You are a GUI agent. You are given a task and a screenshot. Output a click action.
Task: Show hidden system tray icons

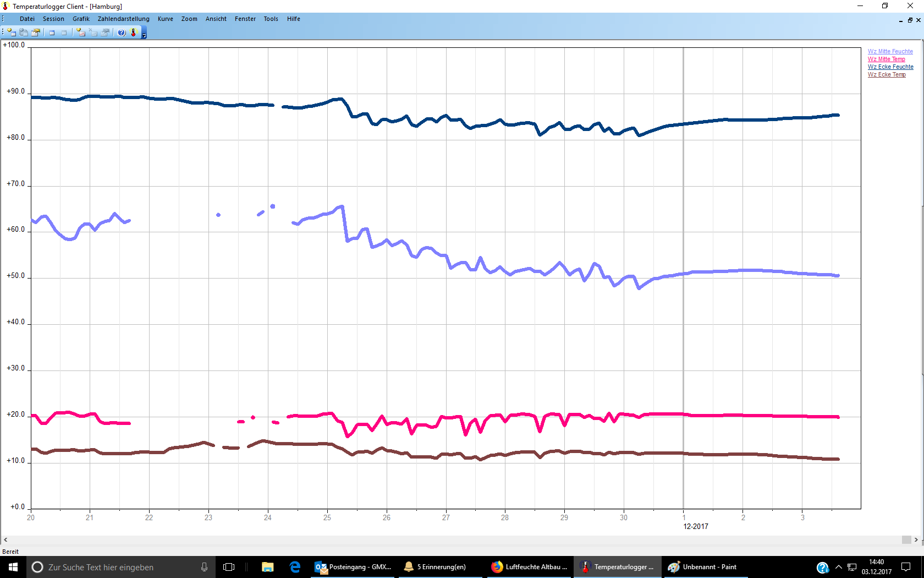tap(838, 567)
